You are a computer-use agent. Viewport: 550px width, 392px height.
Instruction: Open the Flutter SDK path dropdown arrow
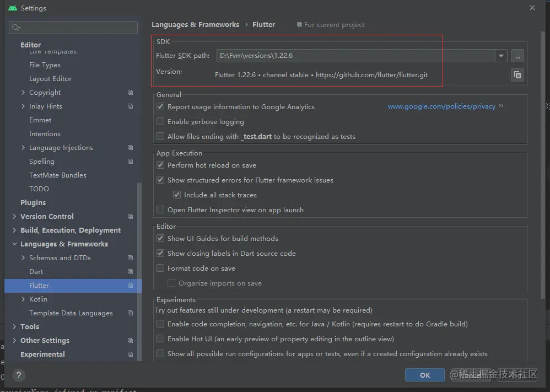tap(501, 56)
